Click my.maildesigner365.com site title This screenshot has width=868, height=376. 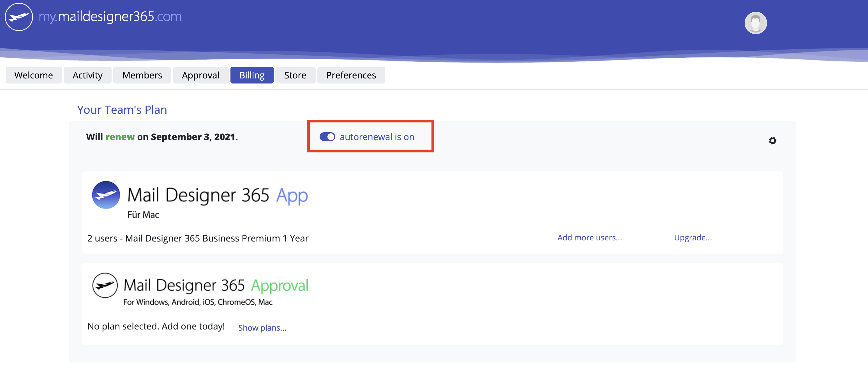click(x=110, y=17)
